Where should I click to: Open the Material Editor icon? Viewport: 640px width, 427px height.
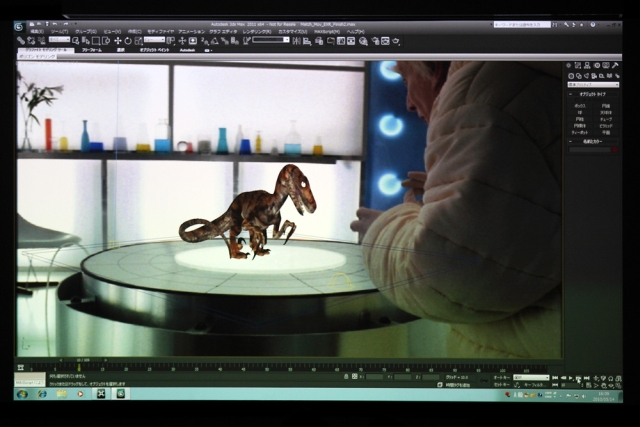(363, 41)
